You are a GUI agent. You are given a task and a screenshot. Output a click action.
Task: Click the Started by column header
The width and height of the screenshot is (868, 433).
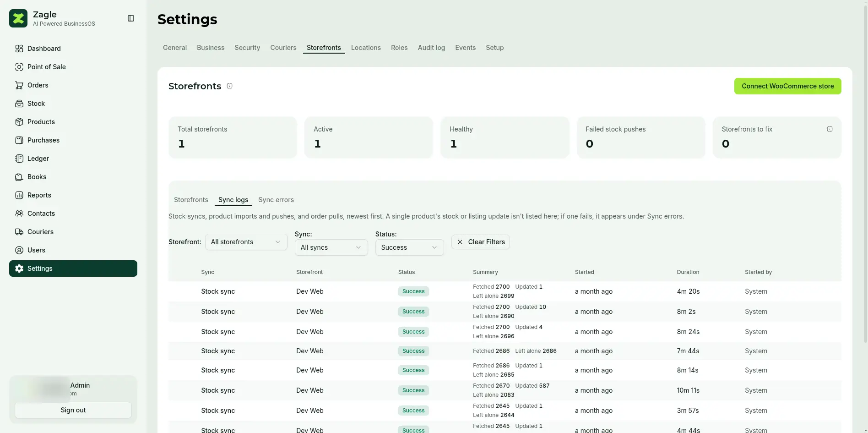[x=758, y=272]
